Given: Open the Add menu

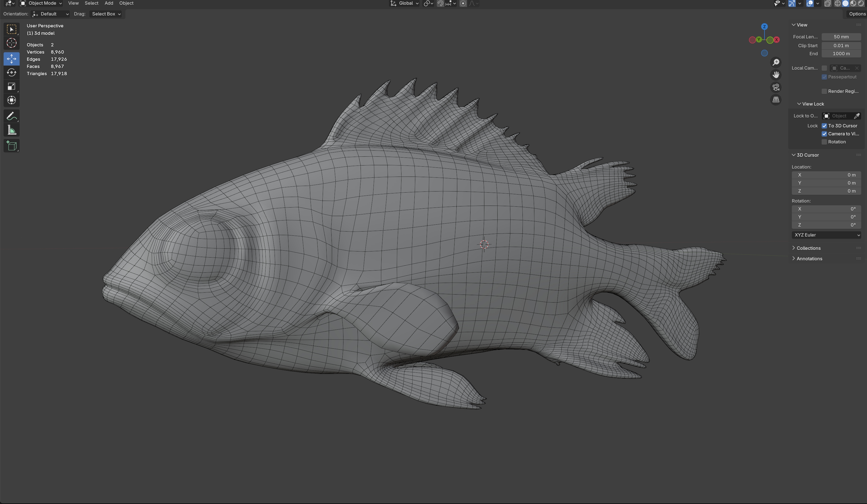Looking at the screenshot, I should (x=109, y=3).
